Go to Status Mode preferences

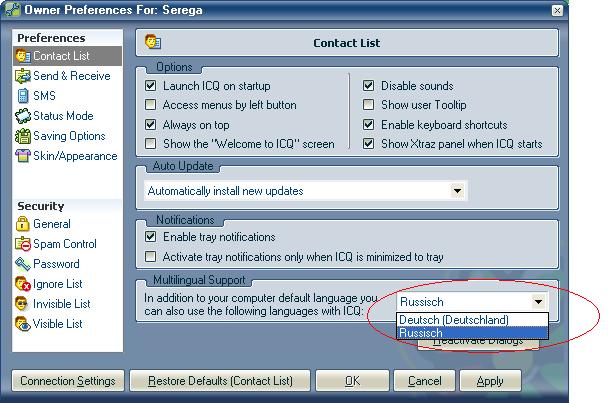(63, 116)
